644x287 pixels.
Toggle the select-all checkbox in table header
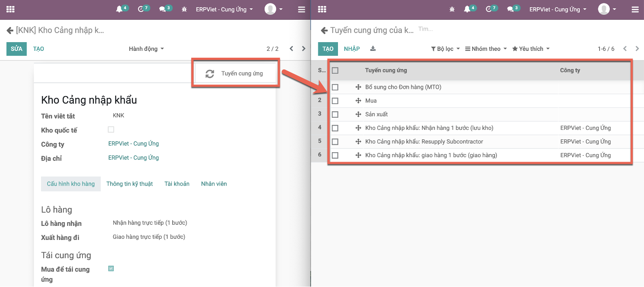335,70
